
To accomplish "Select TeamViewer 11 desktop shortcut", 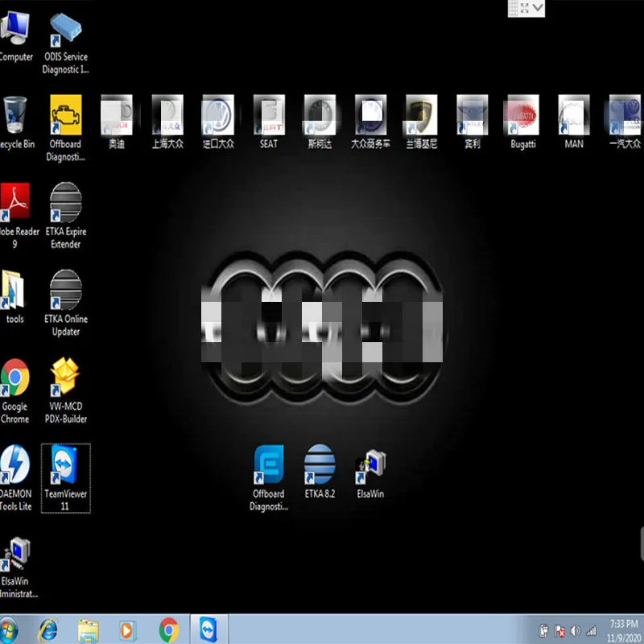I will pos(66,478).
